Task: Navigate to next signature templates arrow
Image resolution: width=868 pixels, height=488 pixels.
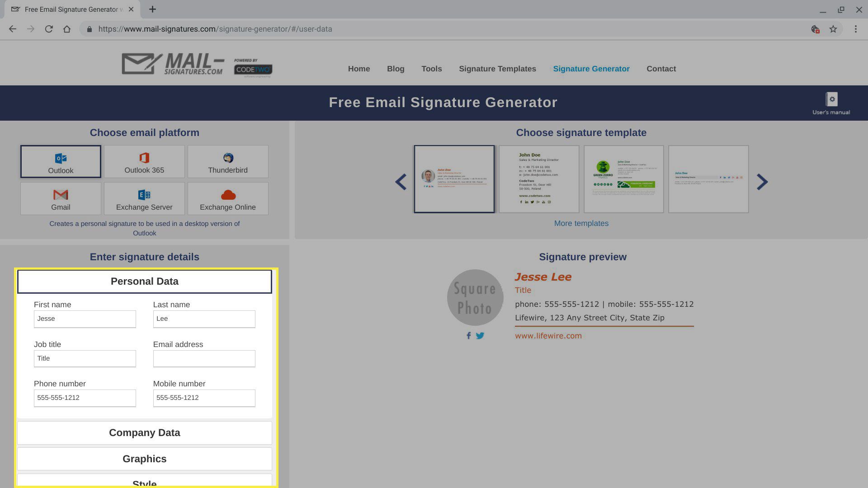Action: point(764,181)
